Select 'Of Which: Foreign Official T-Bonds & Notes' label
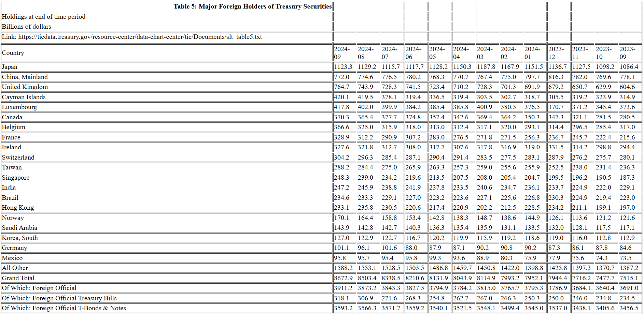This screenshot has height=314, width=644. point(64,308)
